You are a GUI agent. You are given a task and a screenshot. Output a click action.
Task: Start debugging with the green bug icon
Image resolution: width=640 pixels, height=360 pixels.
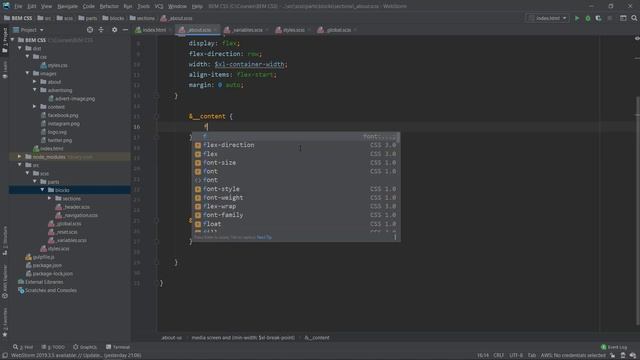pos(588,18)
